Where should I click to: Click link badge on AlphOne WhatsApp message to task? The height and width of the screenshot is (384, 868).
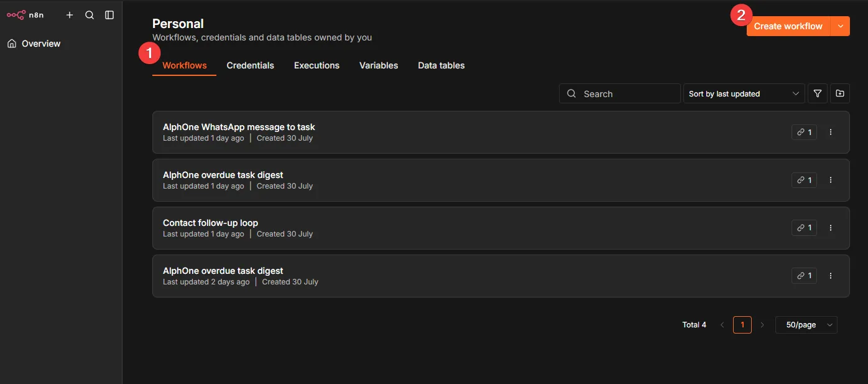(x=804, y=132)
